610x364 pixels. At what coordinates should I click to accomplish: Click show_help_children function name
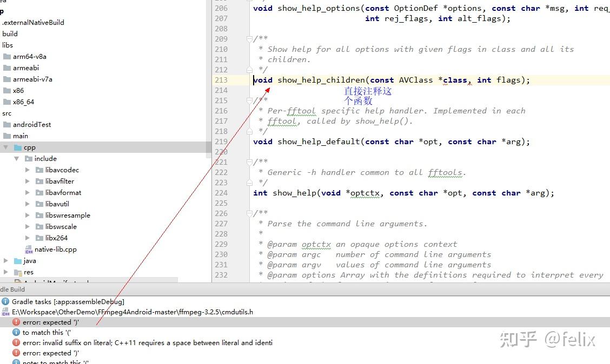point(321,80)
